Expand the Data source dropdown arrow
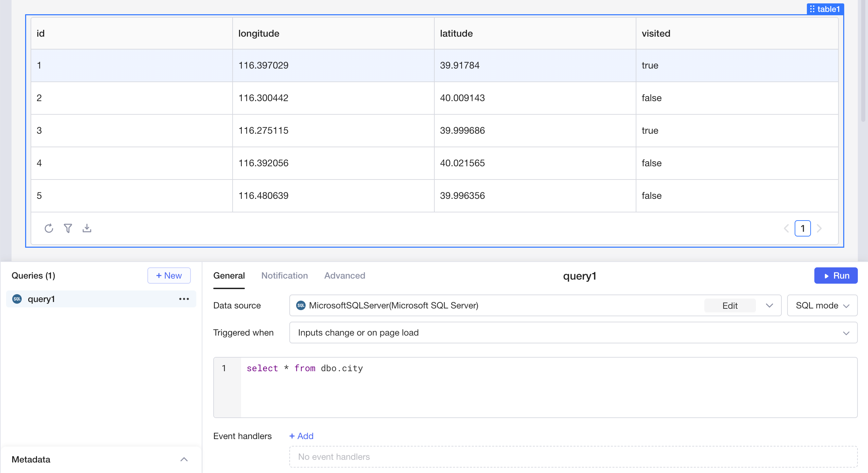The image size is (868, 473). 770,305
